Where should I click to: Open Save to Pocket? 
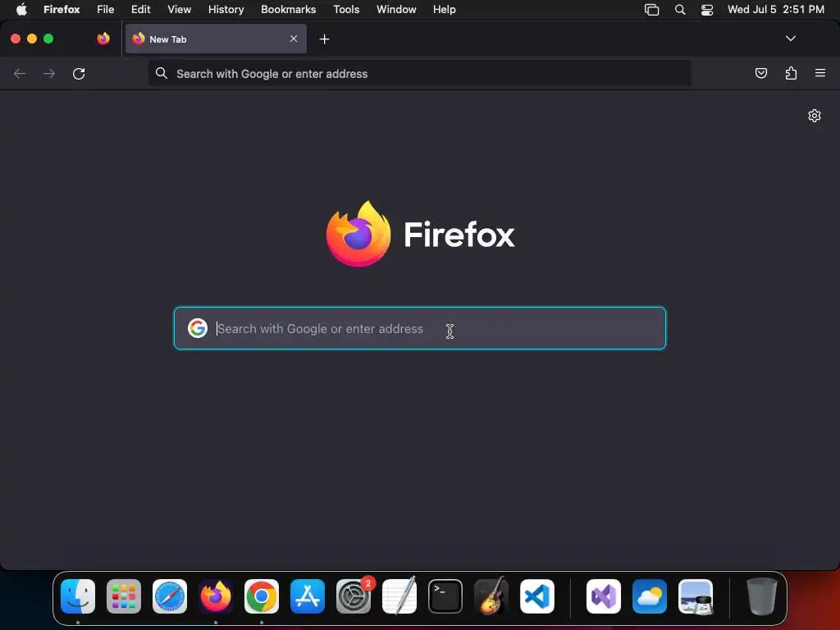(x=760, y=73)
